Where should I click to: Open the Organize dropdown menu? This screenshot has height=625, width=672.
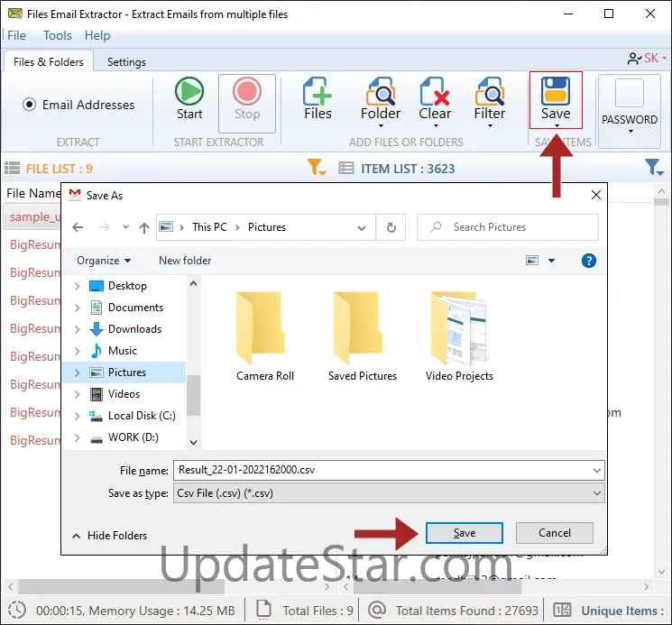(104, 261)
